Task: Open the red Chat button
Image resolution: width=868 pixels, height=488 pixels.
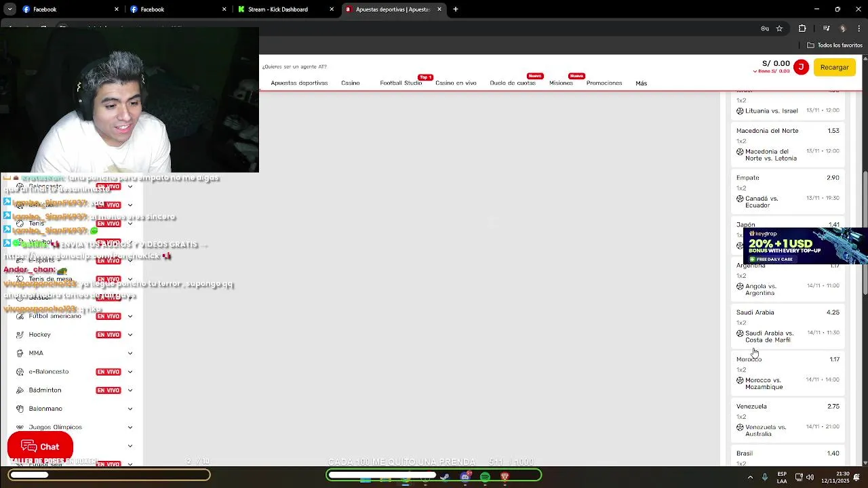Action: (40, 447)
